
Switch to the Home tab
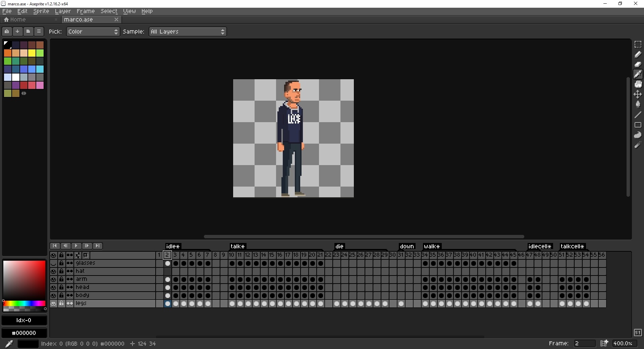[x=15, y=19]
